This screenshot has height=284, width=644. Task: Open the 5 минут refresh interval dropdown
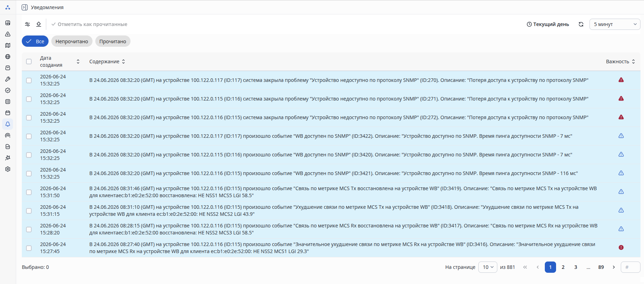click(x=615, y=24)
